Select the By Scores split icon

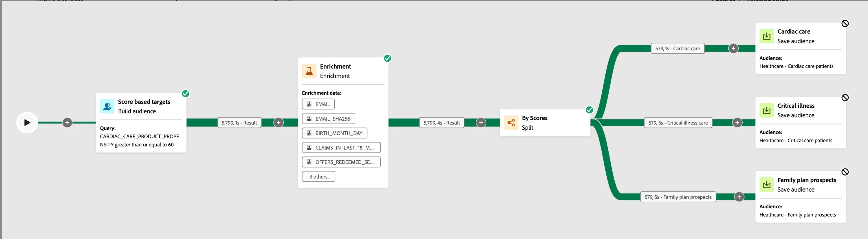tap(511, 122)
